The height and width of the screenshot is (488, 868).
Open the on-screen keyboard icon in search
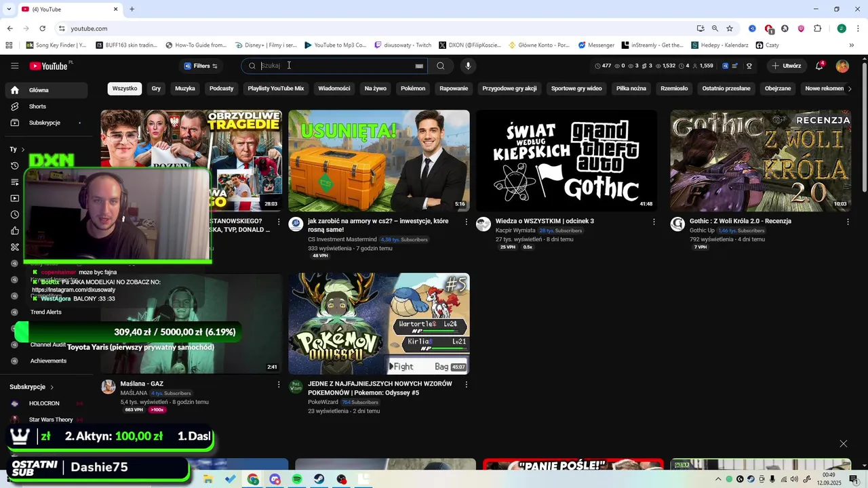[x=419, y=66]
